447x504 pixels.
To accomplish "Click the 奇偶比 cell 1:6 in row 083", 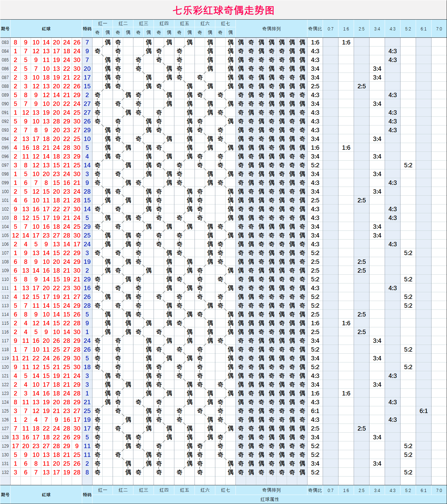I will click(x=315, y=42).
